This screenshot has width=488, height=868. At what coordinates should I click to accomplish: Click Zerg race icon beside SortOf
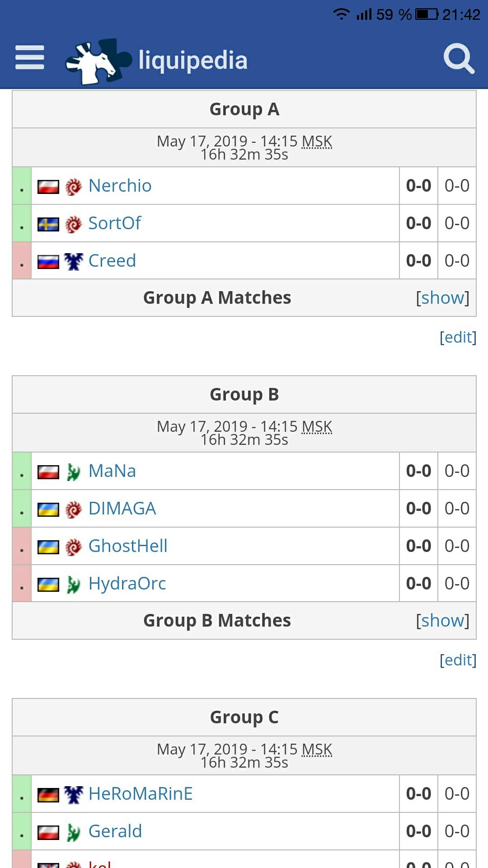[74, 224]
